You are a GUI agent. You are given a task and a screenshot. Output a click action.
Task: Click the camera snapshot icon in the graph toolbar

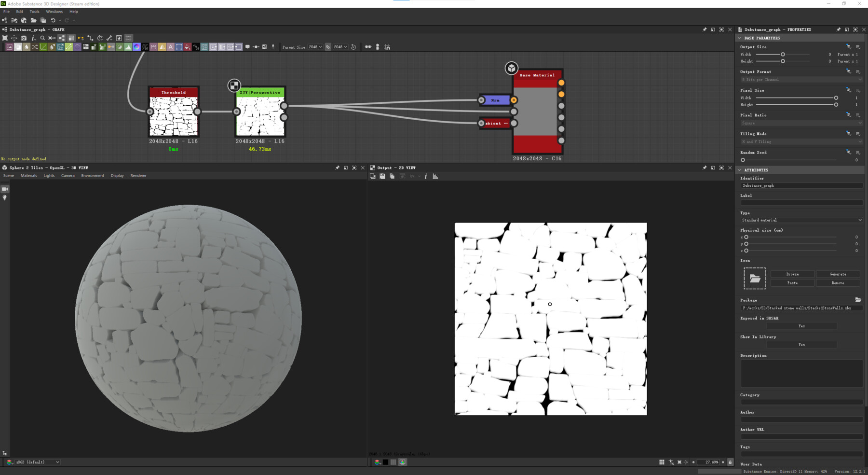click(x=24, y=38)
